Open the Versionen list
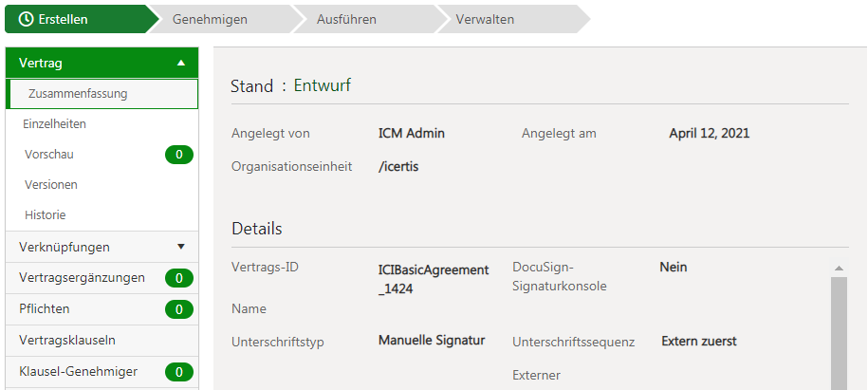868x390 pixels. click(51, 184)
